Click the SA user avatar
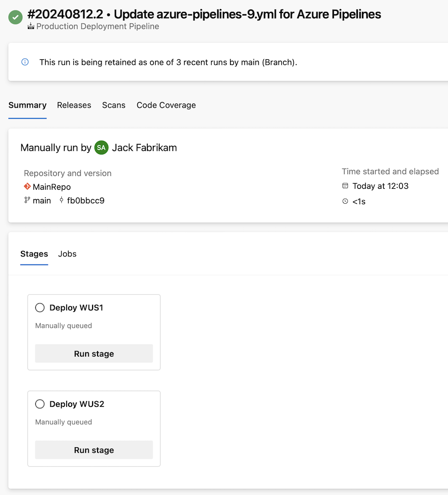Viewport: 448px width, 495px height. point(101,147)
